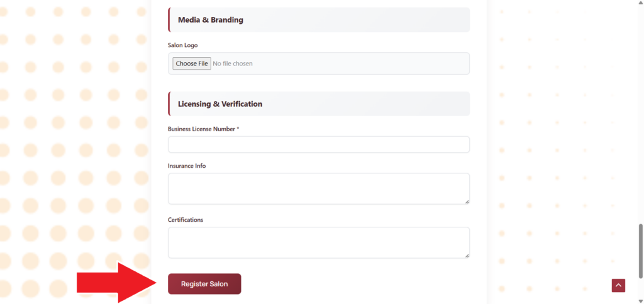
Task: Click the "No file chosen" text
Action: coord(233,63)
